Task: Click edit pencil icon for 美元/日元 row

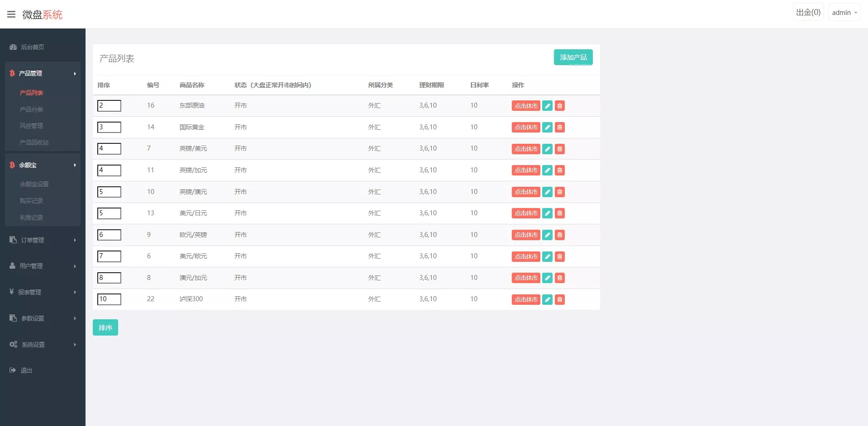Action: click(x=547, y=213)
